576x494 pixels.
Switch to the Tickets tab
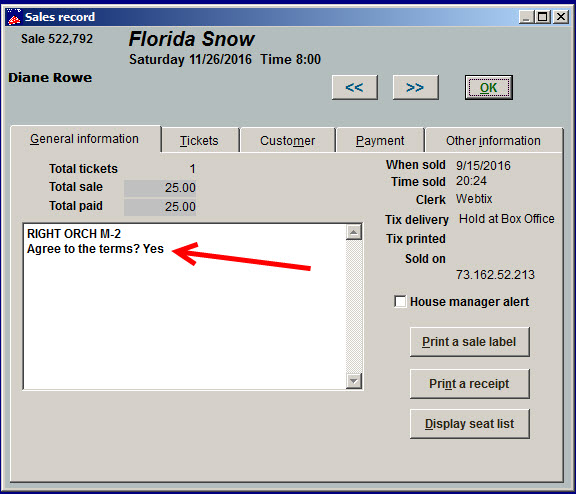[199, 141]
